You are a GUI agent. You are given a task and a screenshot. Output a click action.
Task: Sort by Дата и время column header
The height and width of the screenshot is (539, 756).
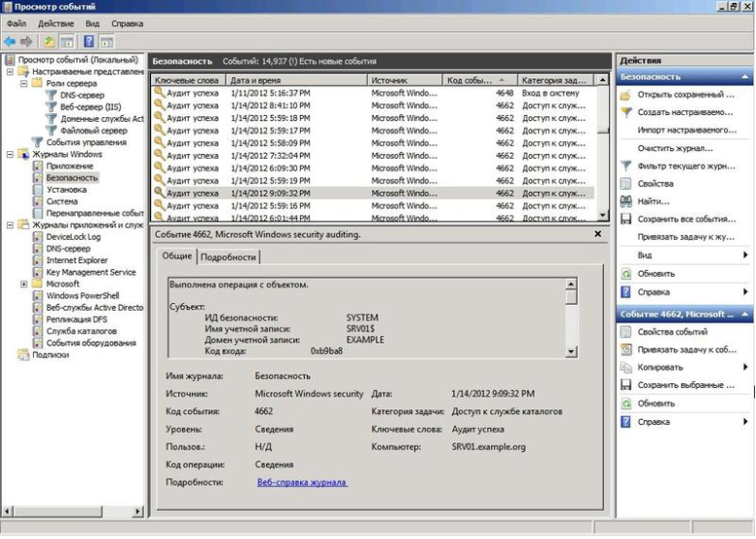click(x=296, y=80)
